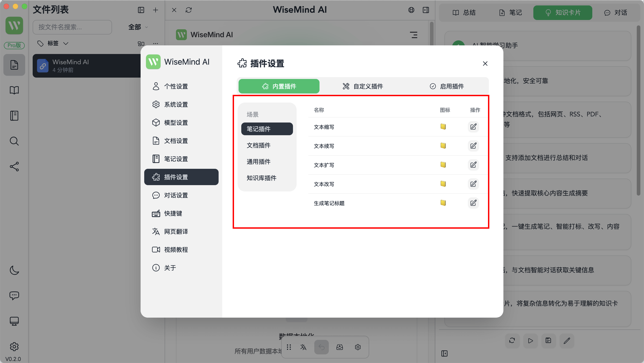
Task: Select the 知识库插件 scene
Action: point(267,178)
